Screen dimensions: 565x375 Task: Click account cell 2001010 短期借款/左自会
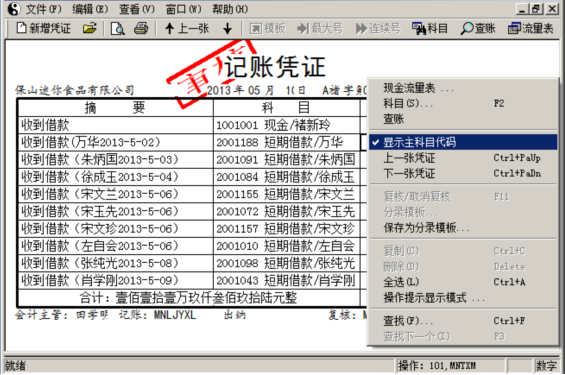[x=287, y=246]
